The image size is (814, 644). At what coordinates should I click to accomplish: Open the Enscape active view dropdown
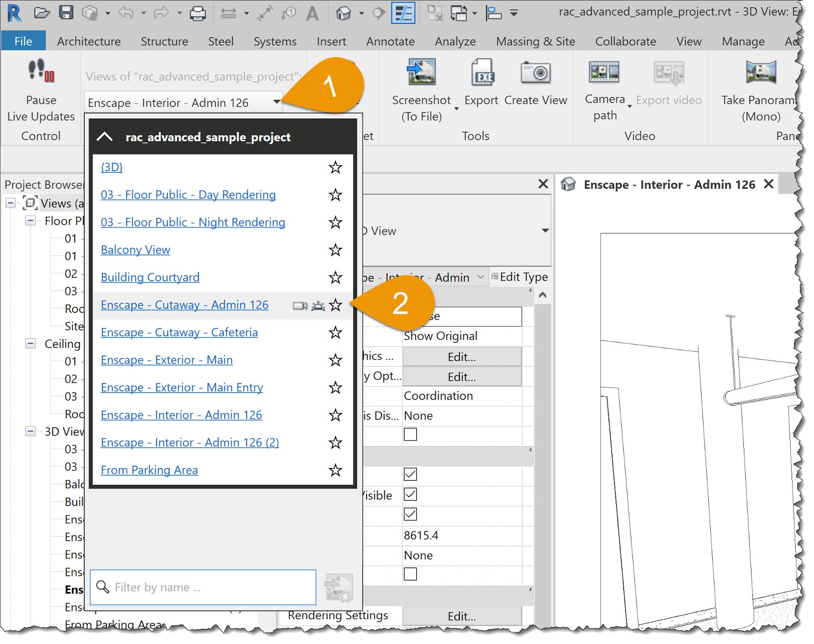click(276, 102)
